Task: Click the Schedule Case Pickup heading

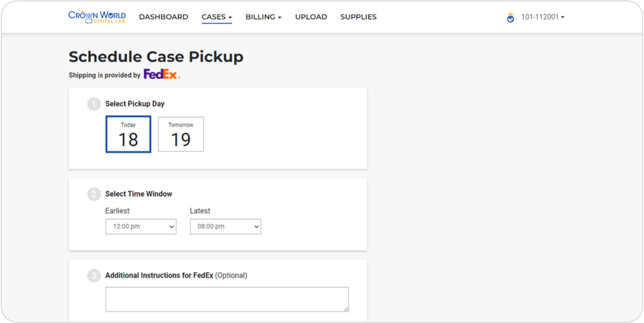Action: click(156, 57)
